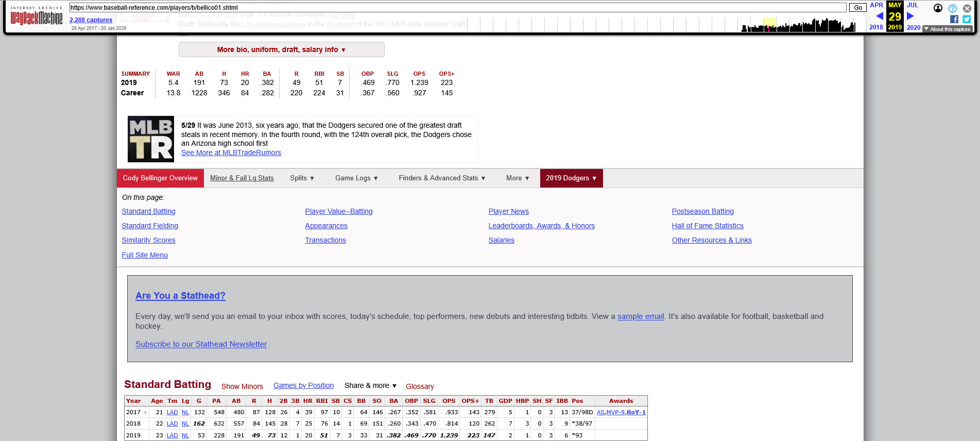Jump to Player News section
This screenshot has width=980, height=441.
pyautogui.click(x=509, y=211)
